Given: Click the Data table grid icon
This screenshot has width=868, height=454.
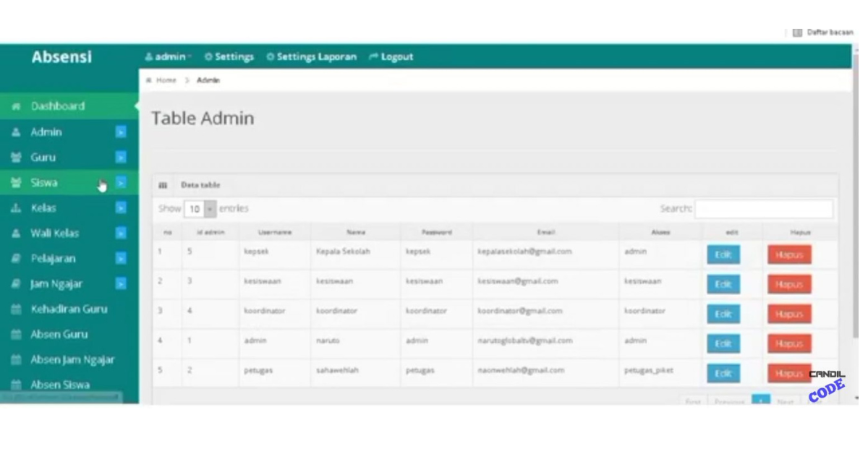Looking at the screenshot, I should coord(163,186).
